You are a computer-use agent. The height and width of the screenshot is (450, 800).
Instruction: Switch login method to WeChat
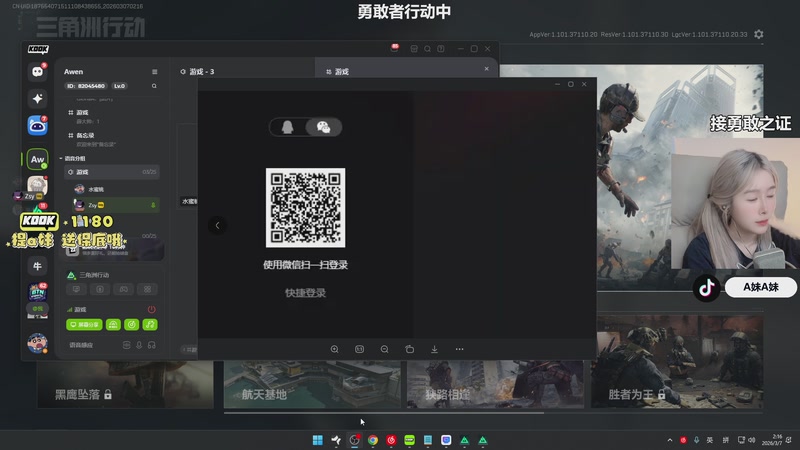[323, 127]
